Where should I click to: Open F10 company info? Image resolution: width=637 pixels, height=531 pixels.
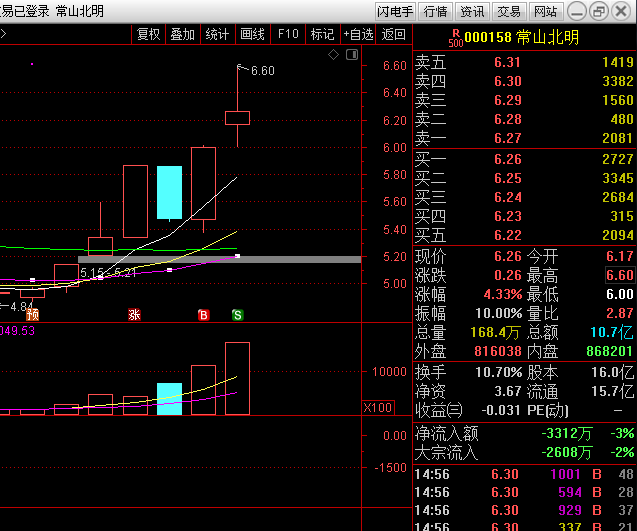coord(288,35)
